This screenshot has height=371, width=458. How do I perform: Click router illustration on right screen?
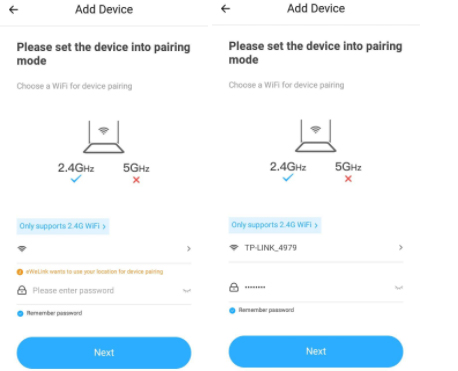coord(316,135)
